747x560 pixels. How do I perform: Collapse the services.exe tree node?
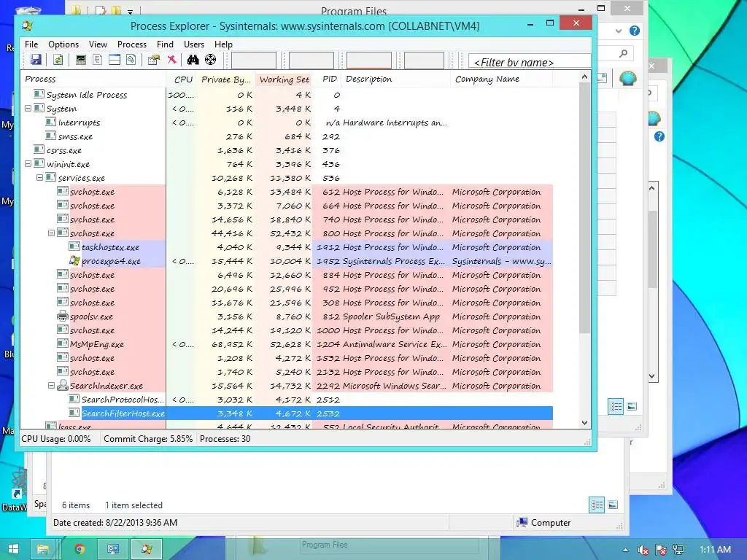click(x=40, y=178)
